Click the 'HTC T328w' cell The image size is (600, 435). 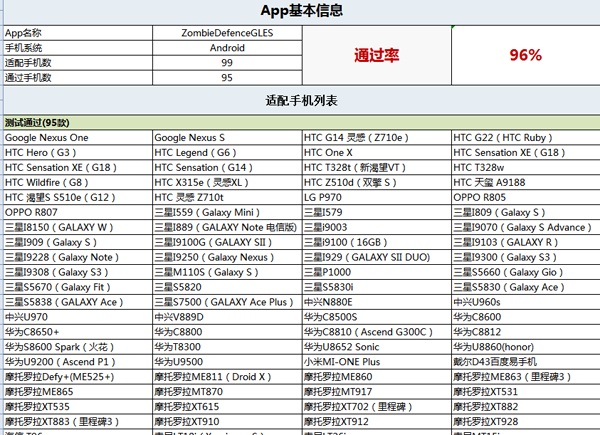tap(526, 168)
